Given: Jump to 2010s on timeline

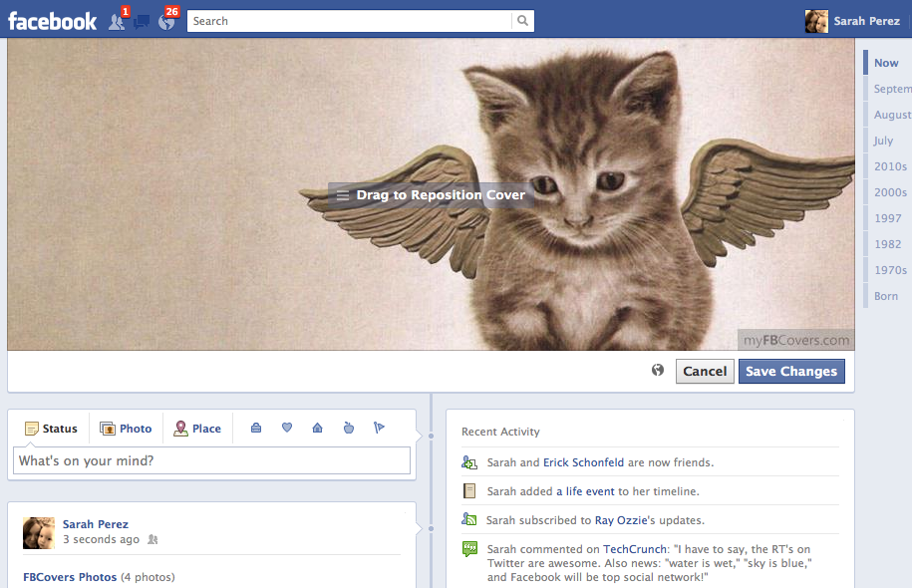Looking at the screenshot, I should [x=890, y=166].
